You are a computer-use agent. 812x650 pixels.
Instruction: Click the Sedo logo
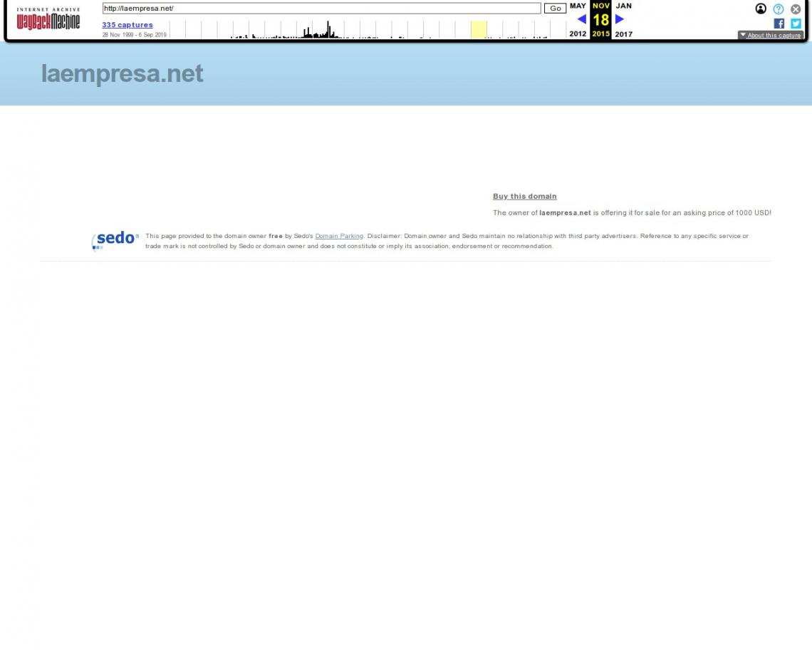point(115,240)
